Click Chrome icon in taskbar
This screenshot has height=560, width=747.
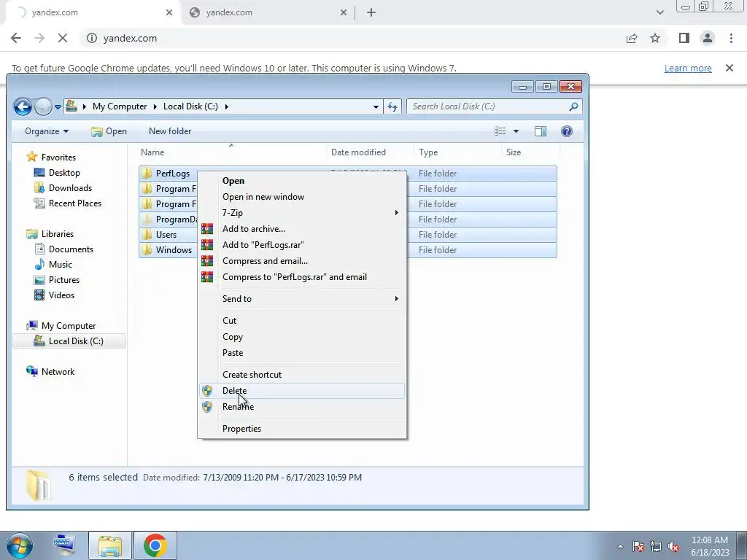point(155,545)
